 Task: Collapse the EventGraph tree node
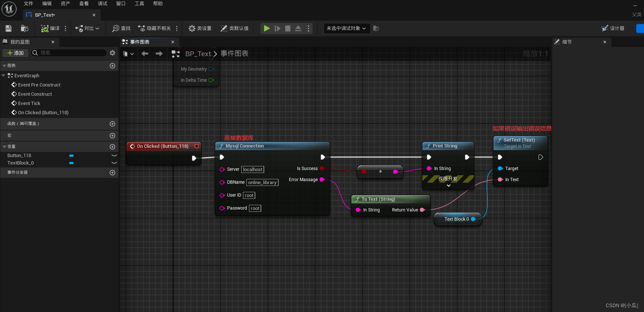[x=3, y=75]
